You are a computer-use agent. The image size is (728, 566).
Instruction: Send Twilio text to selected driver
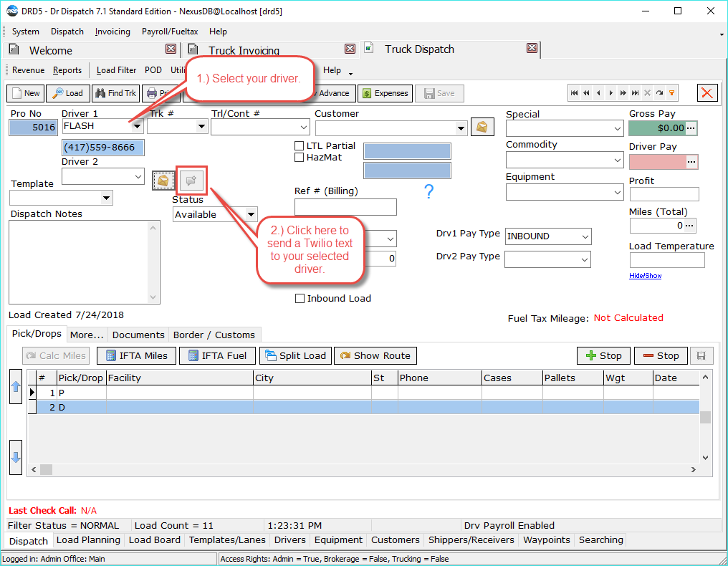pos(191,180)
